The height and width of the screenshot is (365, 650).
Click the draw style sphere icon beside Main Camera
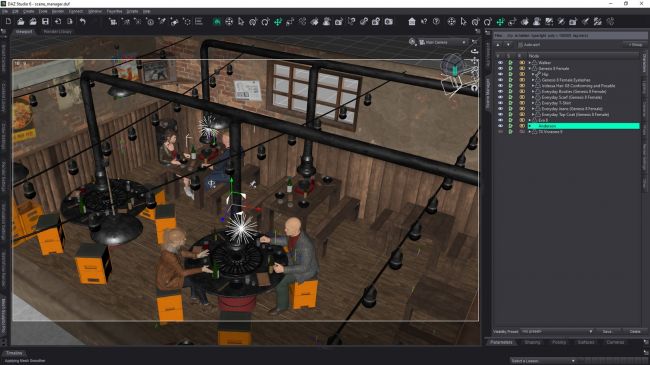coord(412,42)
